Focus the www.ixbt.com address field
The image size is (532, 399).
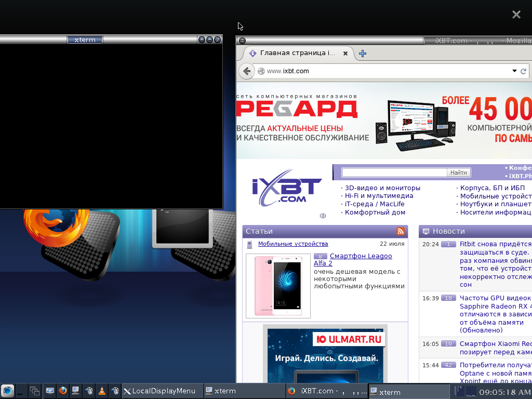point(383,71)
